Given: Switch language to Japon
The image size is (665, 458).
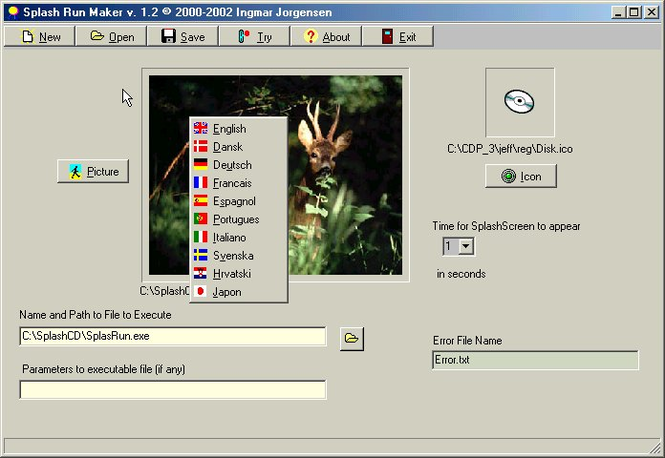Looking at the screenshot, I should (x=239, y=292).
